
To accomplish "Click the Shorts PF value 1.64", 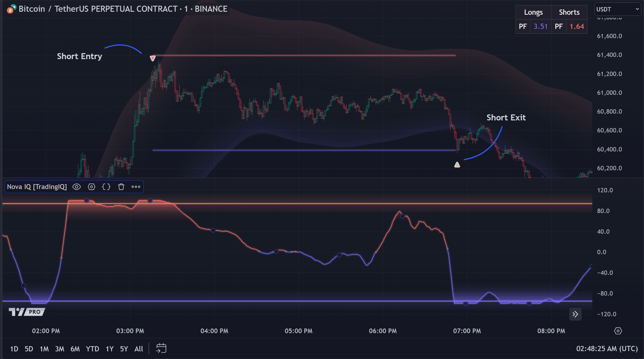I will pyautogui.click(x=577, y=26).
